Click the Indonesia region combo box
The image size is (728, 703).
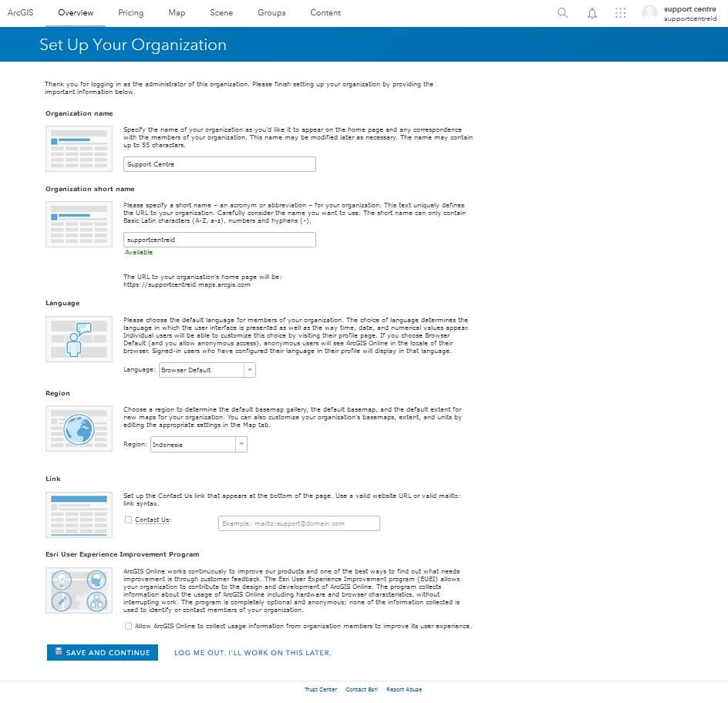(199, 445)
